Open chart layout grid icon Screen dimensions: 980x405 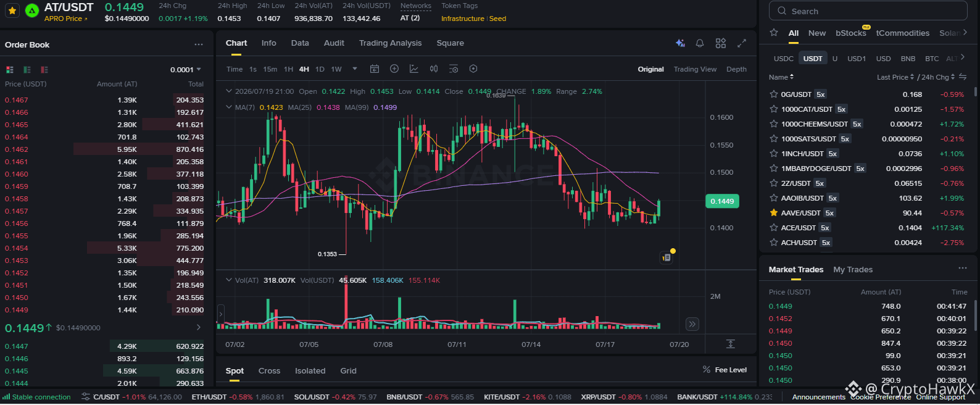pyautogui.click(x=721, y=43)
